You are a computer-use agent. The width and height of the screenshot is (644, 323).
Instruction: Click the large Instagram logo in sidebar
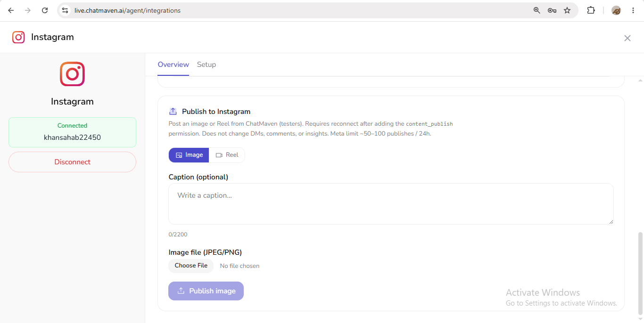click(72, 74)
